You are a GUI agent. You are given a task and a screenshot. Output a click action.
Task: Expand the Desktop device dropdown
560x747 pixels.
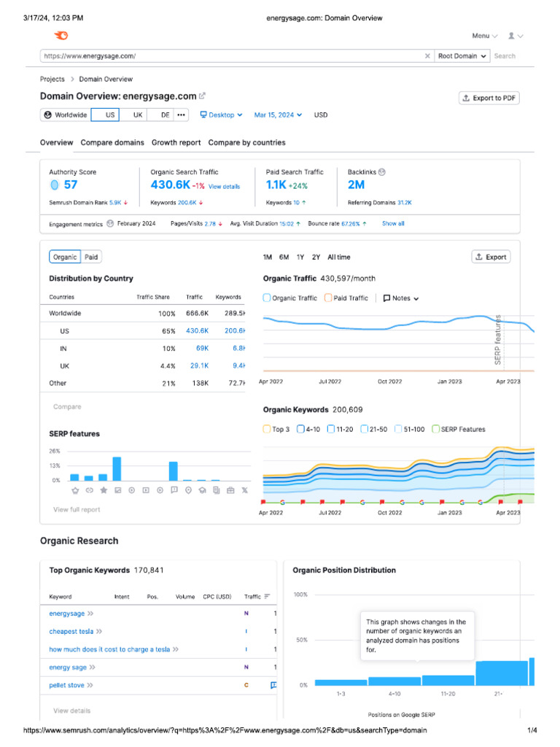click(x=221, y=115)
